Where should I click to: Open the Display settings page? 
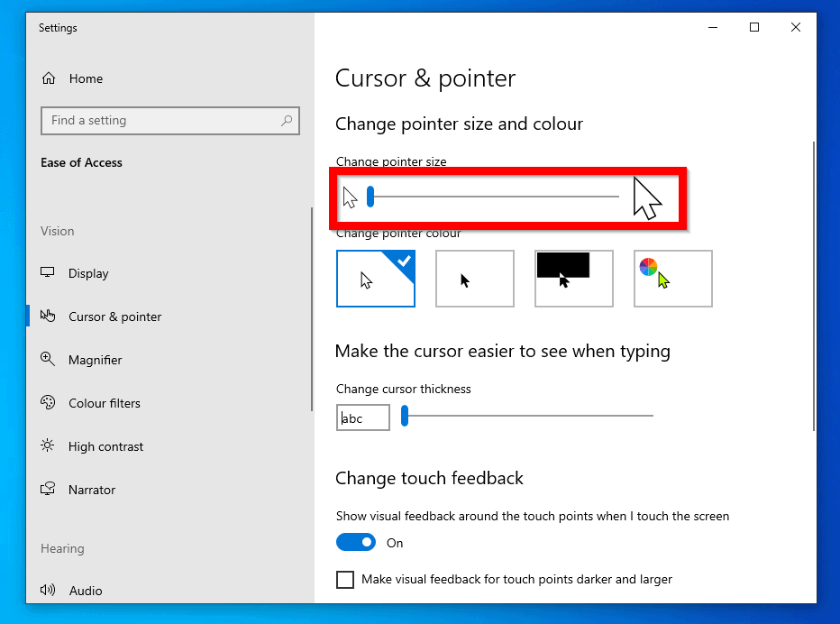[x=88, y=273]
